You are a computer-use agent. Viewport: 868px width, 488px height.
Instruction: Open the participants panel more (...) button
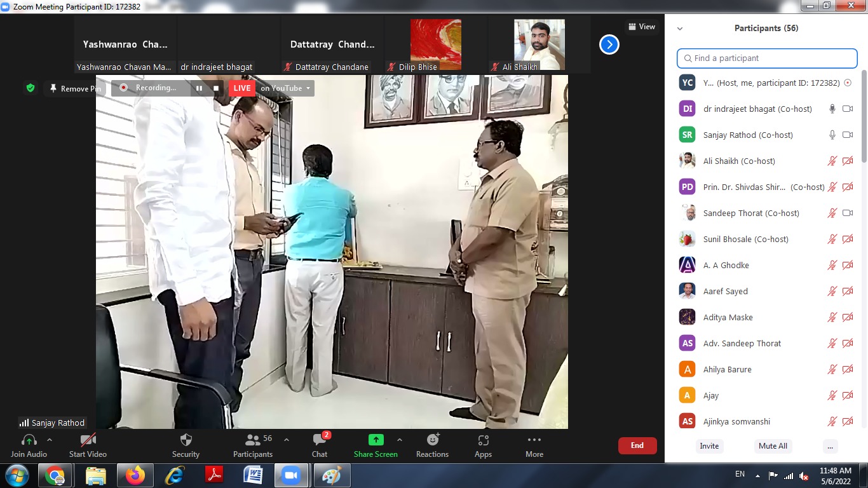pos(830,446)
